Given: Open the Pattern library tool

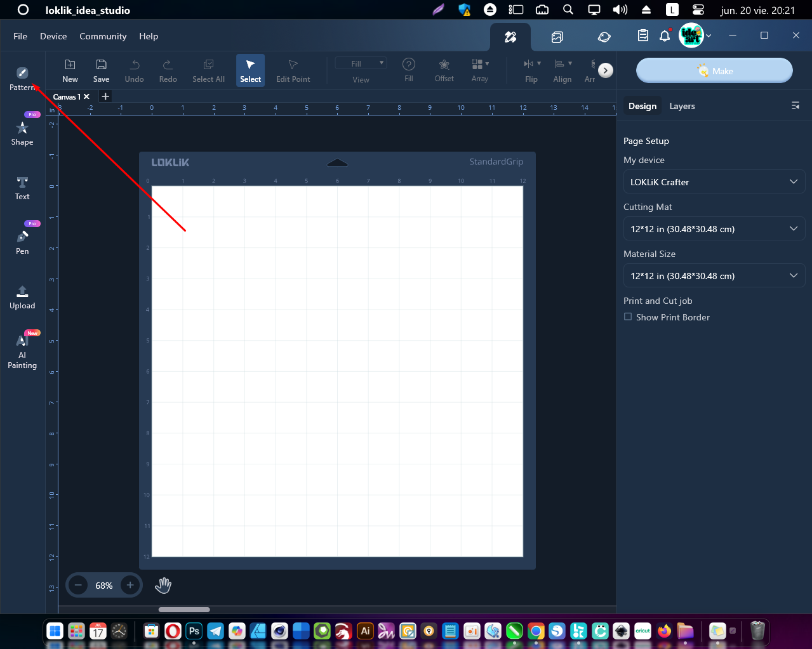Looking at the screenshot, I should [x=22, y=79].
